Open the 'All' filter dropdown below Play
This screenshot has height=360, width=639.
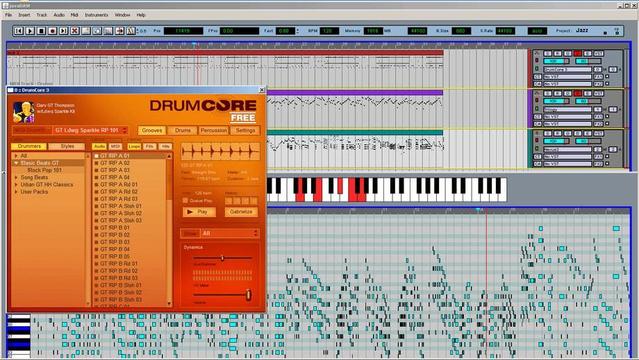(230, 233)
